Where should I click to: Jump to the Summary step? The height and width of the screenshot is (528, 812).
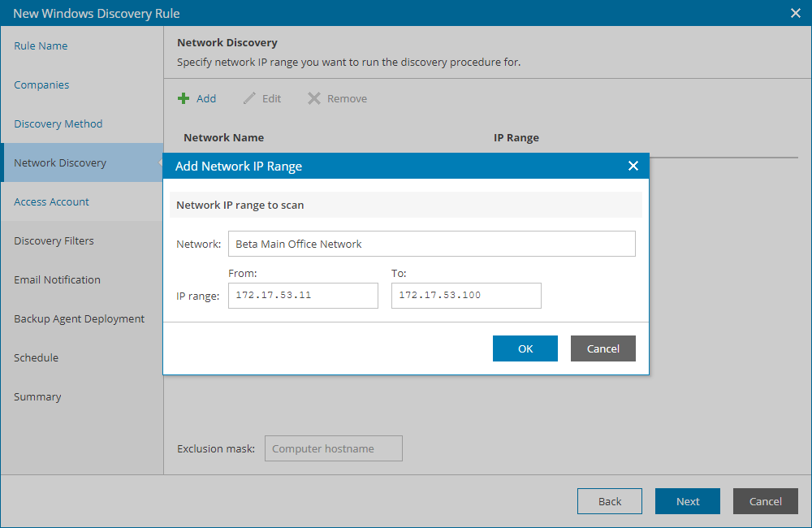coord(37,396)
